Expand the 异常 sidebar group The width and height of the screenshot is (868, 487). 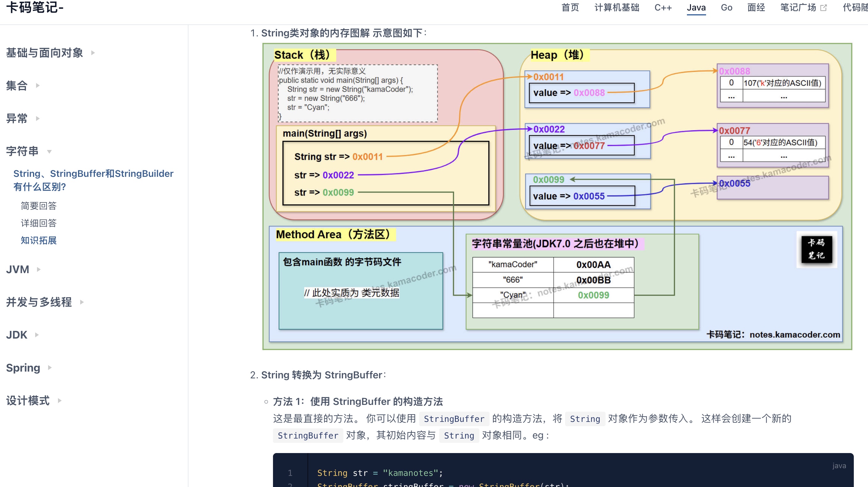pyautogui.click(x=38, y=118)
